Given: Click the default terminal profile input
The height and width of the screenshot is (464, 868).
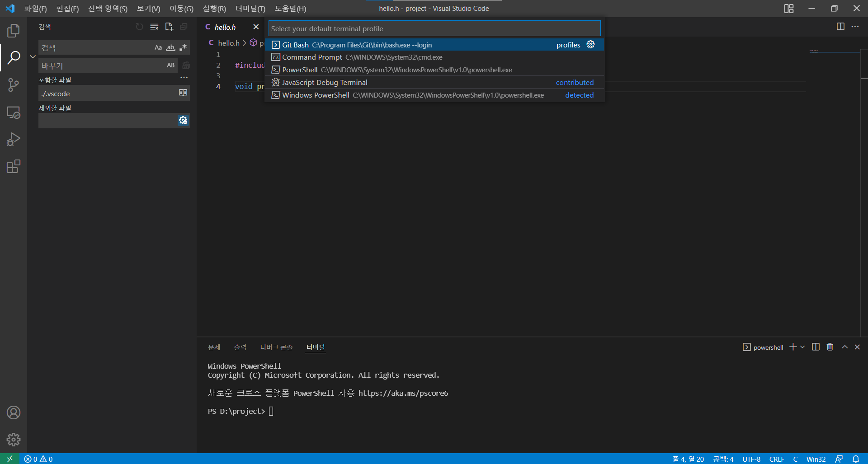Looking at the screenshot, I should click(x=434, y=28).
